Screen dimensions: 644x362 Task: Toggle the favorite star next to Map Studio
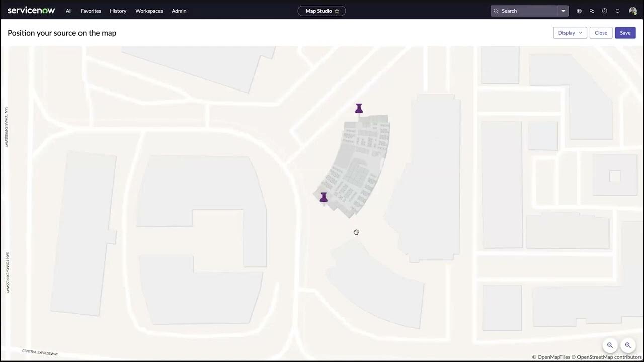[x=337, y=11]
